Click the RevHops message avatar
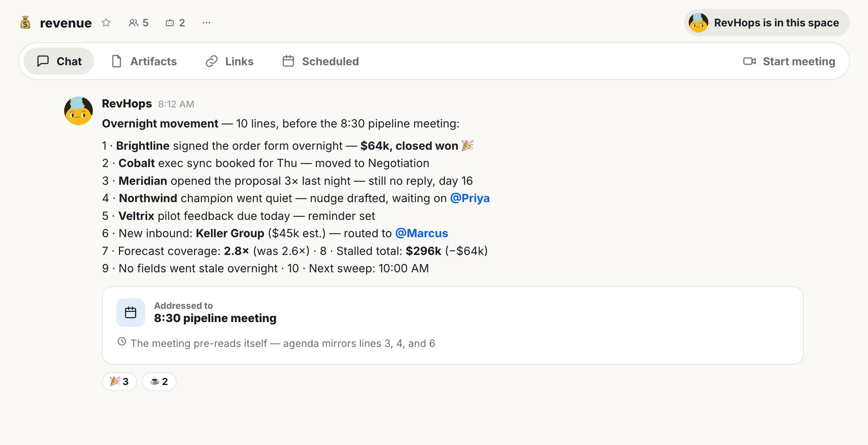This screenshot has height=445, width=868. [x=78, y=111]
